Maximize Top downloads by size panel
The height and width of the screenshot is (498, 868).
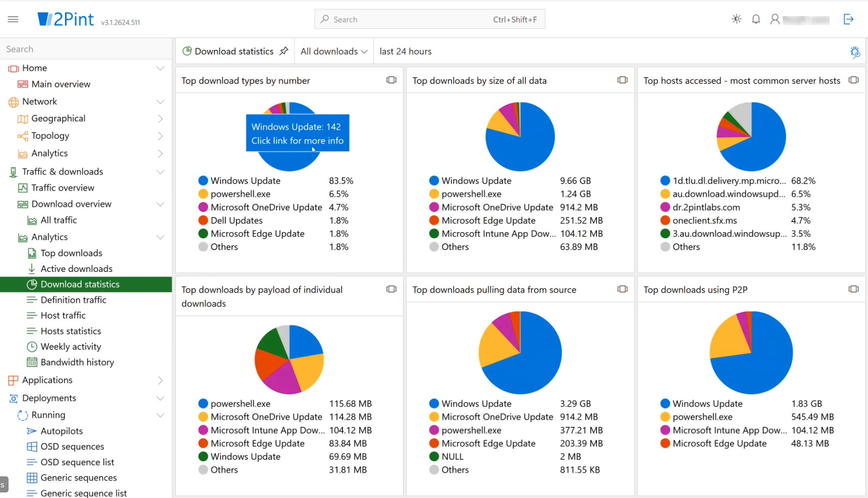pos(623,80)
